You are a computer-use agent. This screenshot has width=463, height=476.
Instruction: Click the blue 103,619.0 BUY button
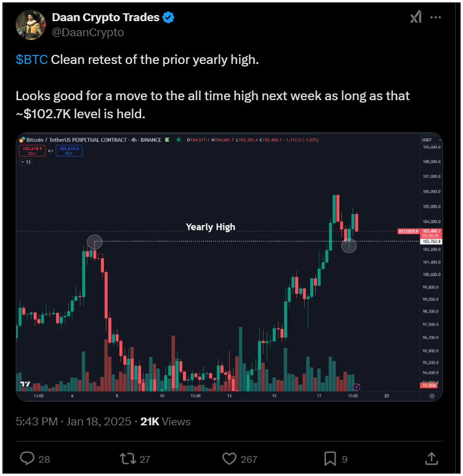pos(69,151)
